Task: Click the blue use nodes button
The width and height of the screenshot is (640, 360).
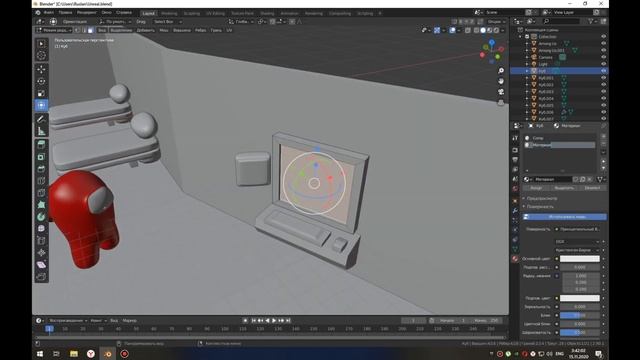Action: (564, 217)
